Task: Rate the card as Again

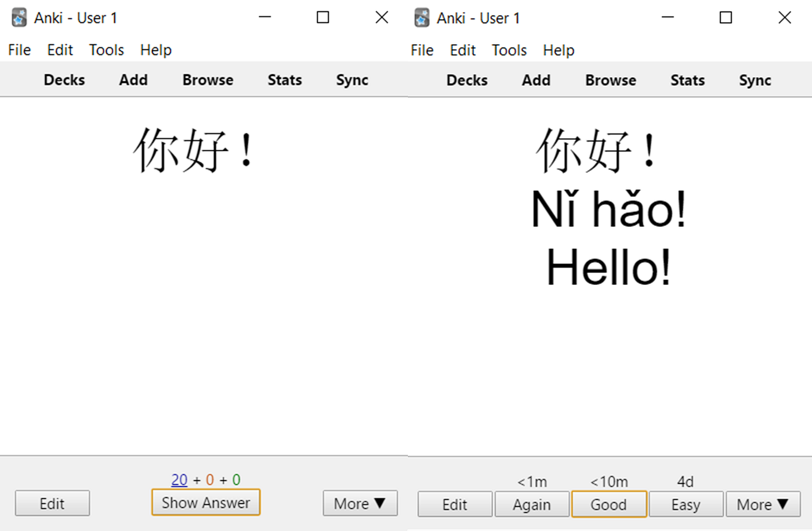Action: [532, 504]
